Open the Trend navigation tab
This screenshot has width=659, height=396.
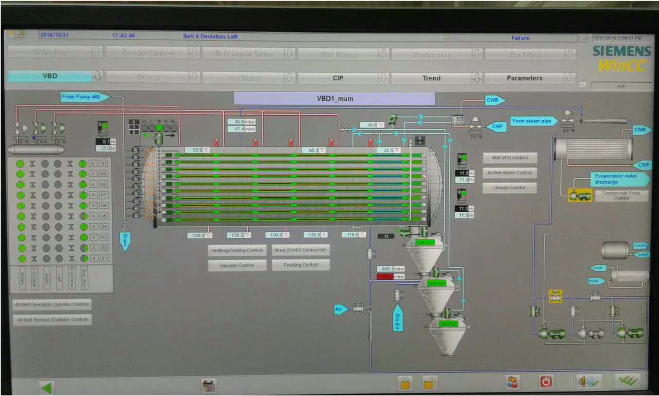[431, 78]
